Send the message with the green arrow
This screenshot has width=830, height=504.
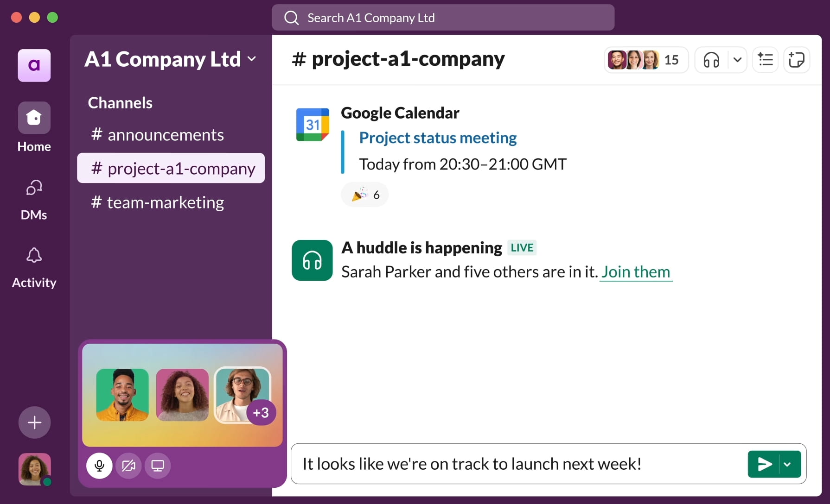764,464
